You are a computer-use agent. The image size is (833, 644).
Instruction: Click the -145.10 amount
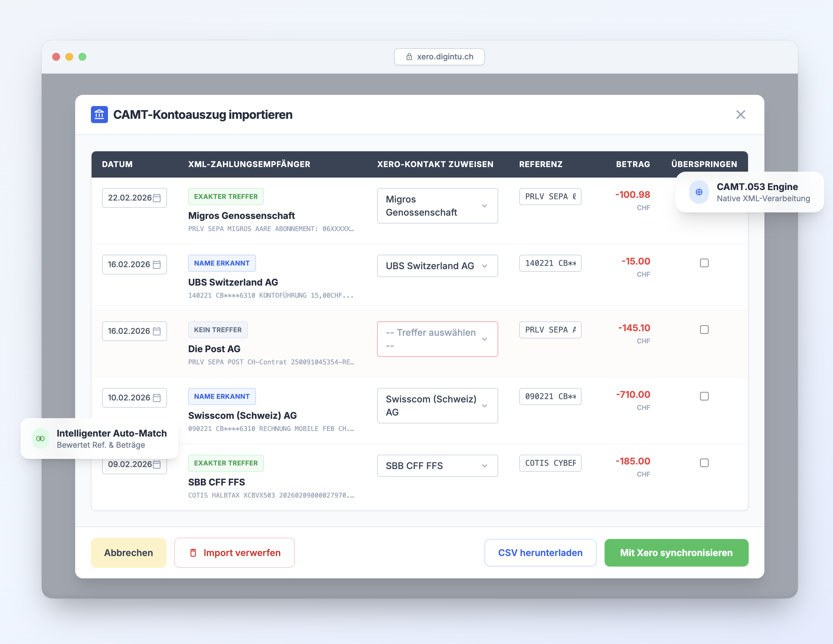coord(634,328)
